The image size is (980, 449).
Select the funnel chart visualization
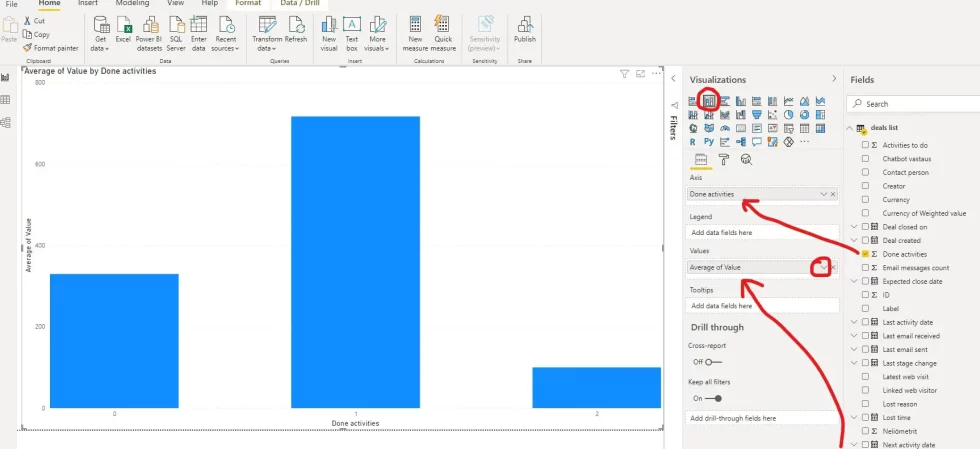pos(757,114)
